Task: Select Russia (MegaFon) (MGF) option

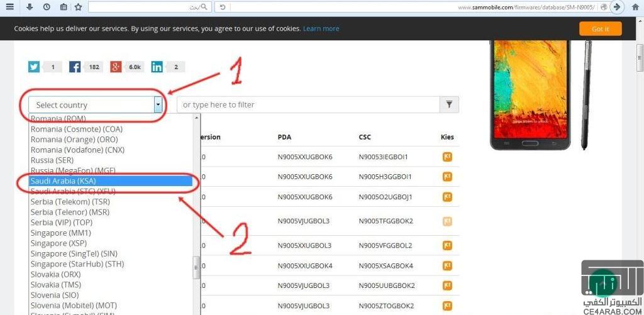Action: click(x=111, y=170)
